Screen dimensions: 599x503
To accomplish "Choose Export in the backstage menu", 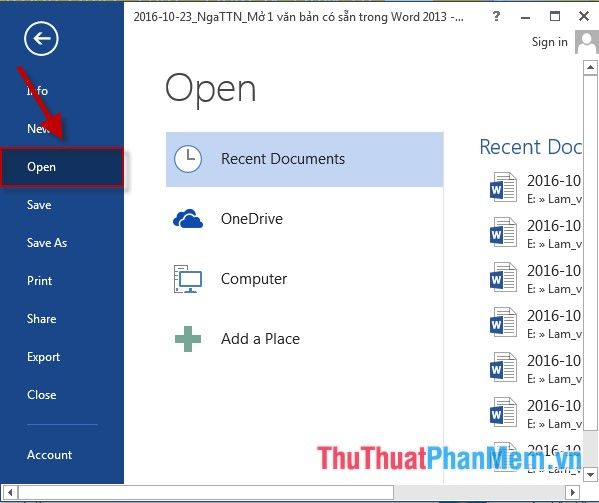I will (44, 357).
